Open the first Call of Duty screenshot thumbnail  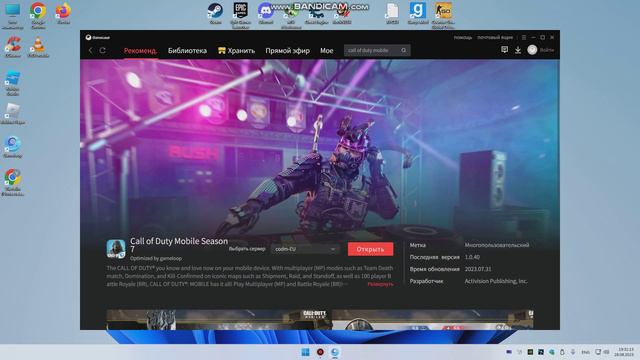coord(219,320)
